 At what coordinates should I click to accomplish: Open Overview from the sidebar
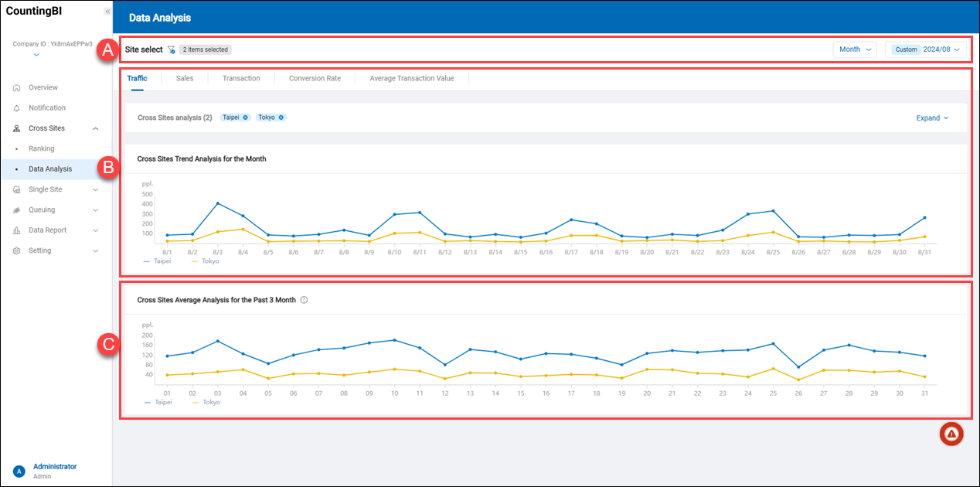43,87
